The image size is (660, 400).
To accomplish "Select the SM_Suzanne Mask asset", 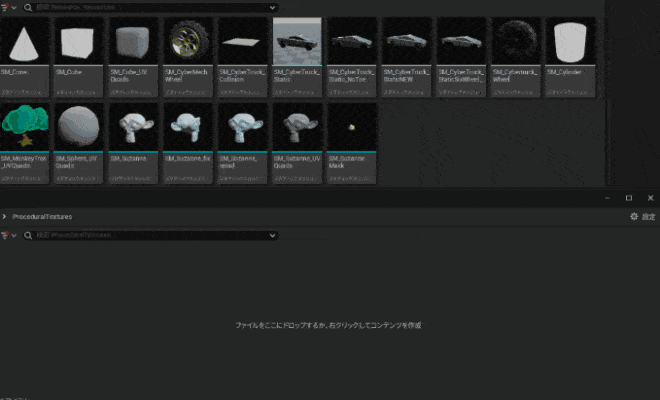I will coord(350,127).
